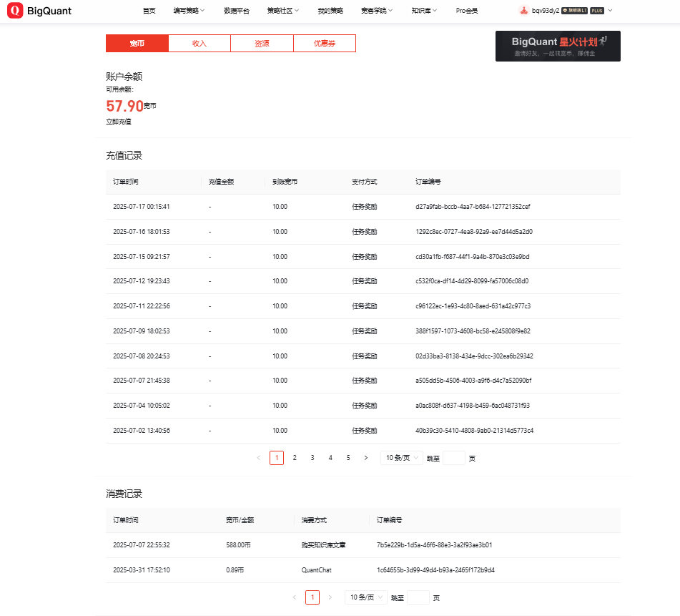
Task: Click the recharge records jump-to-page input
Action: click(453, 458)
